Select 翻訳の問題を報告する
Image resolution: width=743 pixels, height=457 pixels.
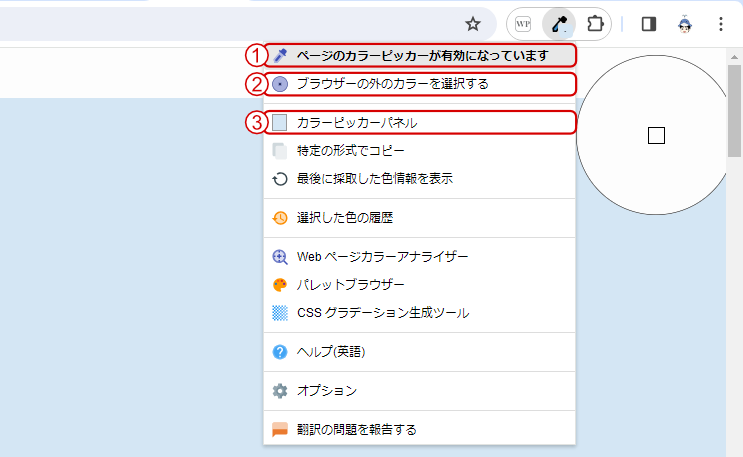pyautogui.click(x=419, y=430)
